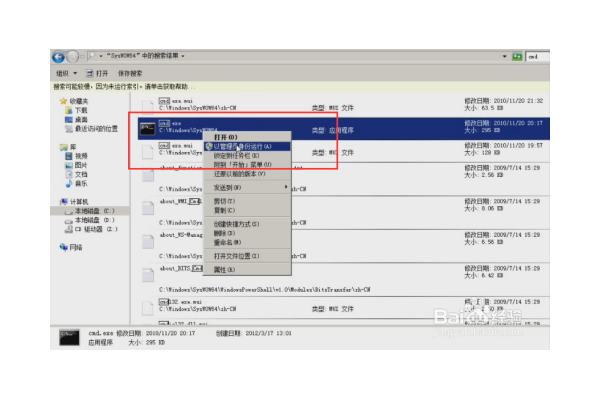Open the 下载 (Downloads) folder in favorites
The height and width of the screenshot is (400, 600).
(x=82, y=110)
